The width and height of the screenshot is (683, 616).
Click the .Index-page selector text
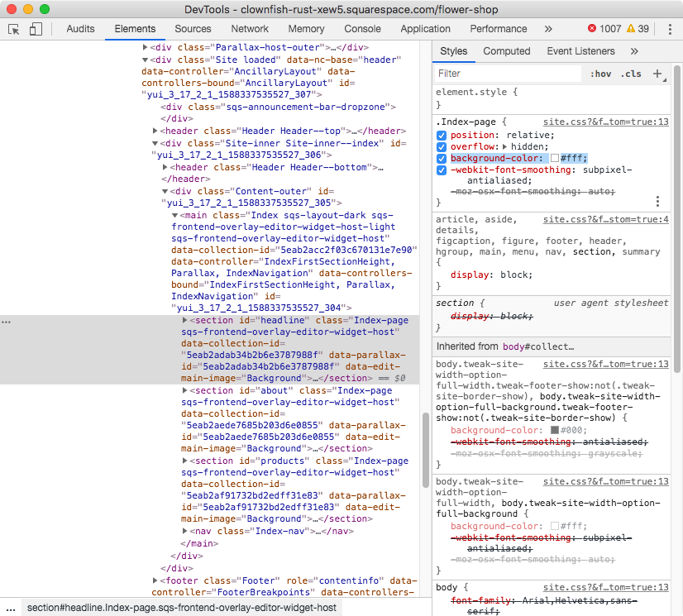466,122
